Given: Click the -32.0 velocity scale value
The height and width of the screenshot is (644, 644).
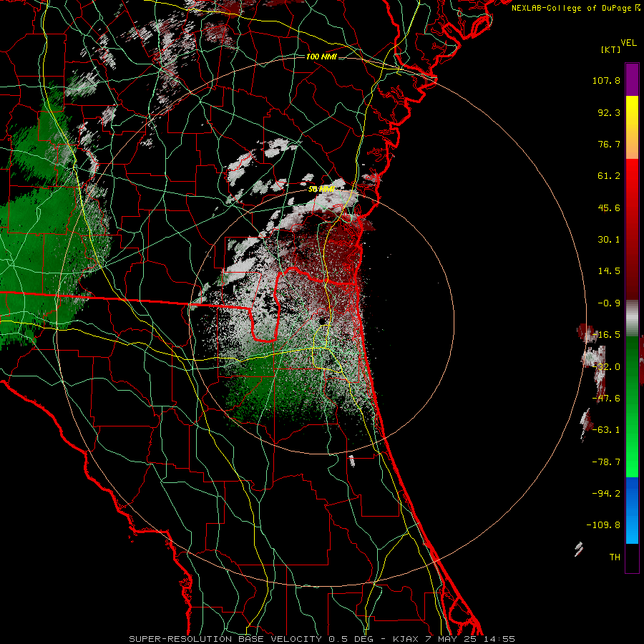Looking at the screenshot, I should pyautogui.click(x=606, y=367).
